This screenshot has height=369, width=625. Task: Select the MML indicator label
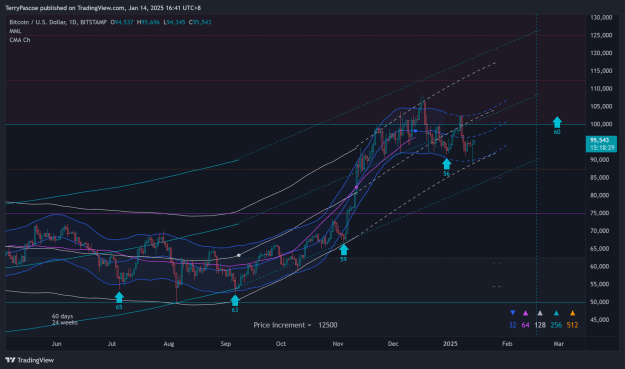(x=15, y=31)
